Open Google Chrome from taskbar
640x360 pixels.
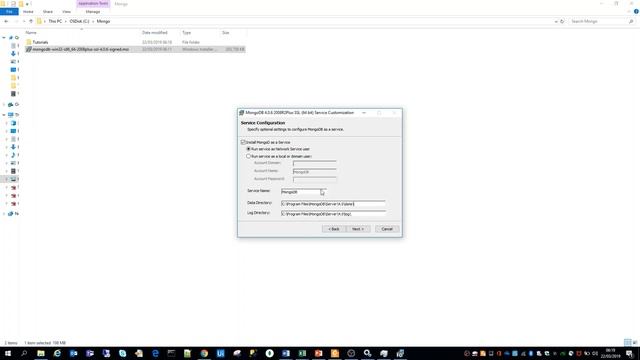tap(204, 353)
